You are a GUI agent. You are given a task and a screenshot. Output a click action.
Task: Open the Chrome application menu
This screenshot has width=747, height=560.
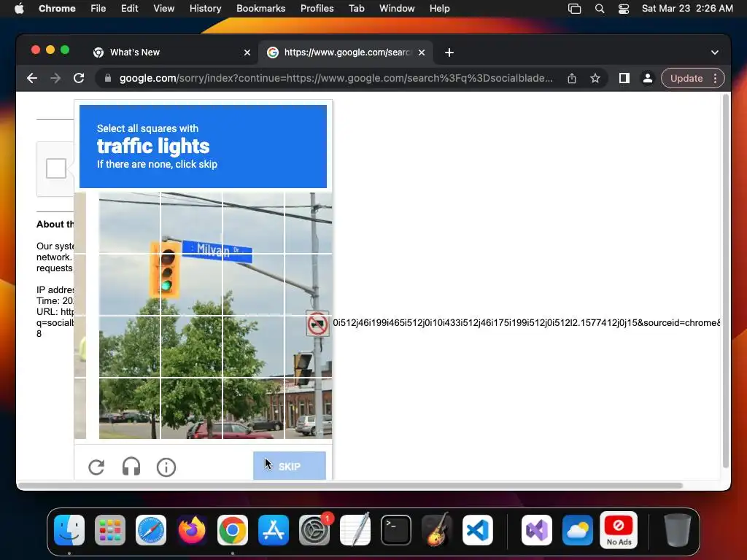[x=57, y=9]
